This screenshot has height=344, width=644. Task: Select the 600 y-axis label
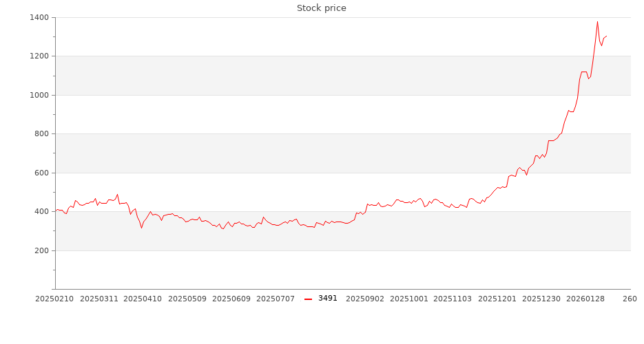(41, 173)
